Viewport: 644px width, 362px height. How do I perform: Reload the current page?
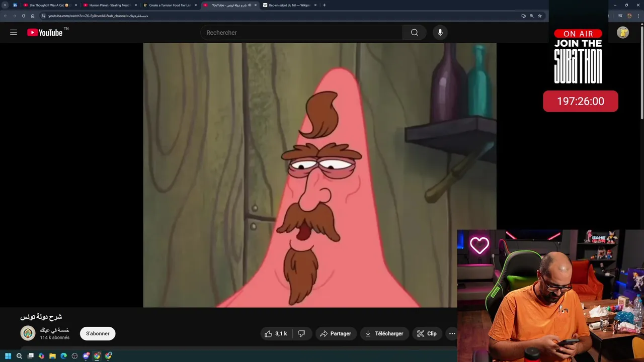pos(23,16)
